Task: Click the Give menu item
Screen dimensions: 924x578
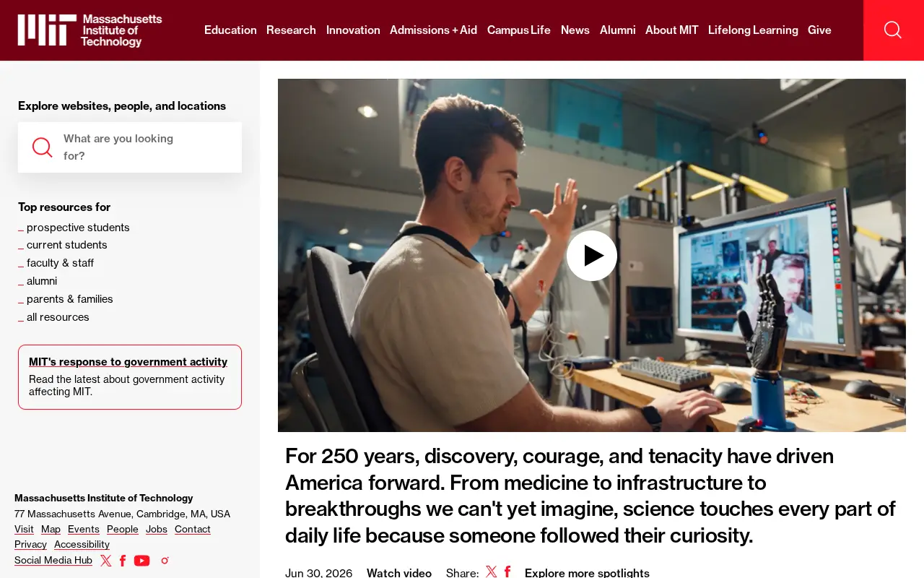Action: click(819, 30)
